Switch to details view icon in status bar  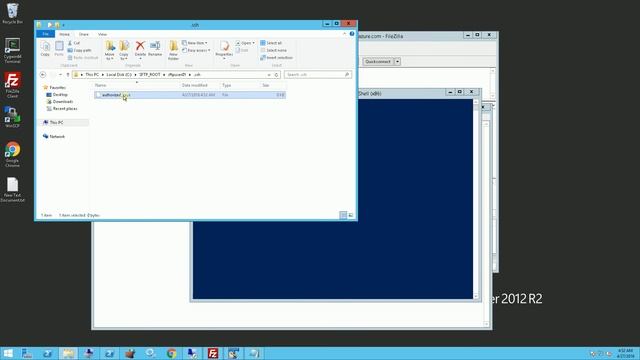tap(343, 215)
